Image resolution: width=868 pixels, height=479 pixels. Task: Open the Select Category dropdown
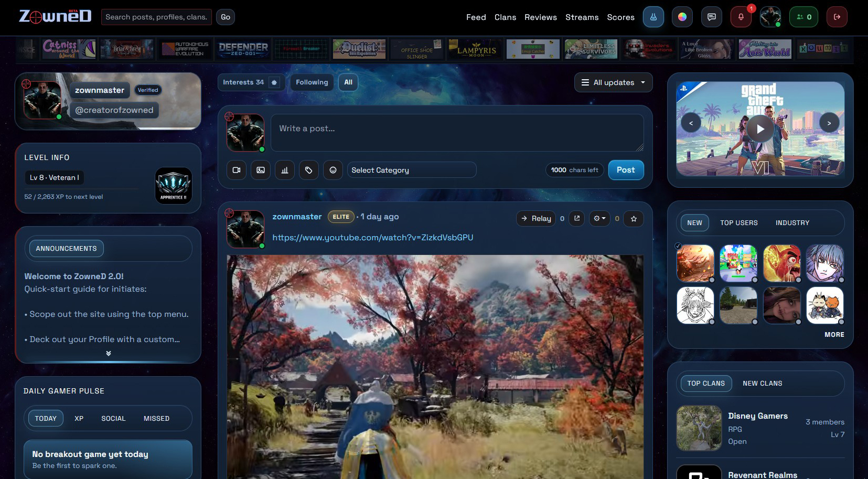coord(412,170)
